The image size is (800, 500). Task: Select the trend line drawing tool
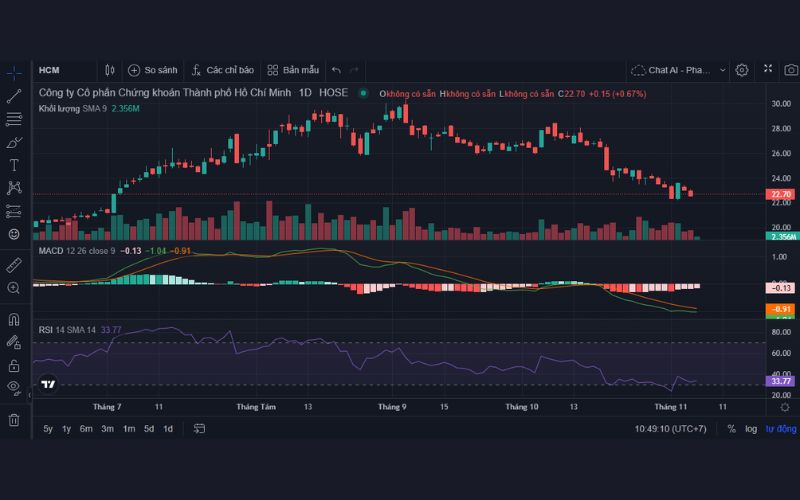pyautogui.click(x=14, y=96)
